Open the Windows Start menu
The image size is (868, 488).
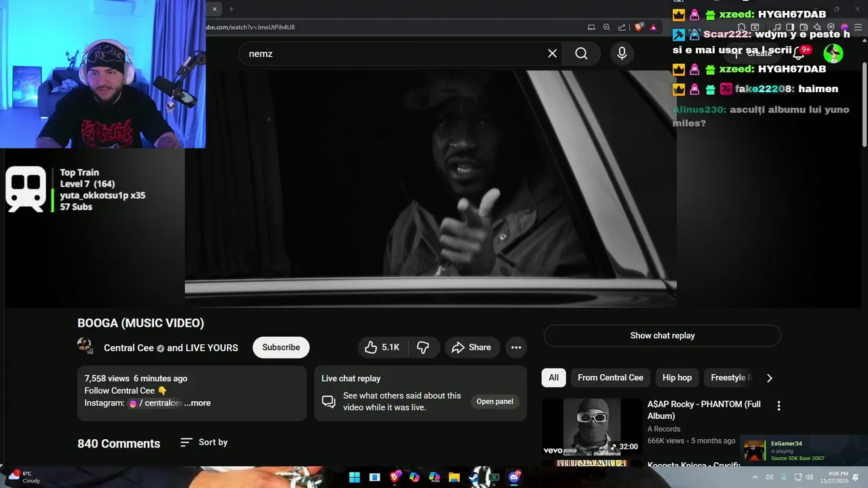click(355, 477)
